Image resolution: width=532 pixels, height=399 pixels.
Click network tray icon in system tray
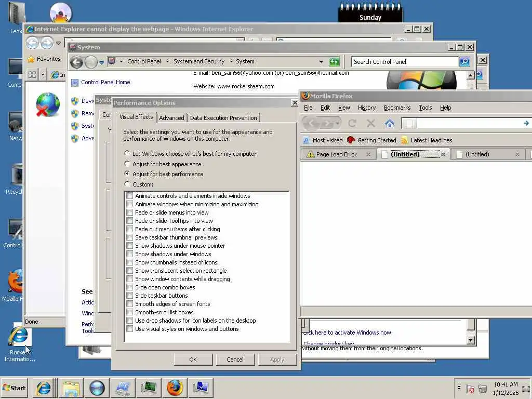click(x=483, y=389)
